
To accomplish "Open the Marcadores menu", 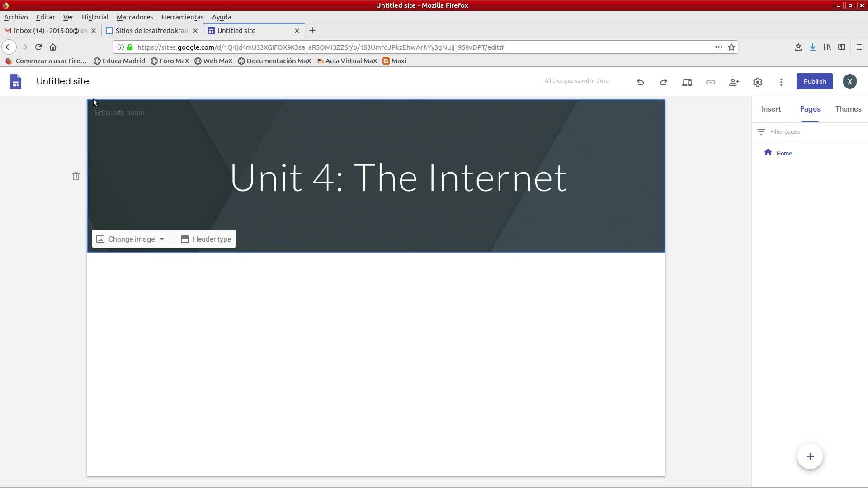I will coord(134,17).
